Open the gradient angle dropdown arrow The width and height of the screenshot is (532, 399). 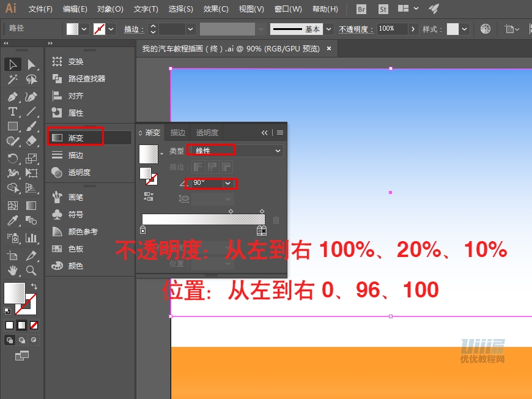click(x=227, y=184)
